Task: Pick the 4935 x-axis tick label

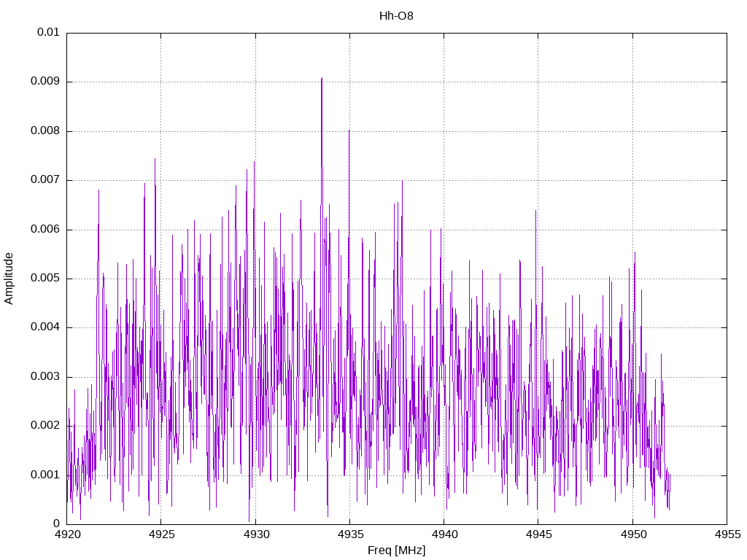Action: [x=349, y=534]
